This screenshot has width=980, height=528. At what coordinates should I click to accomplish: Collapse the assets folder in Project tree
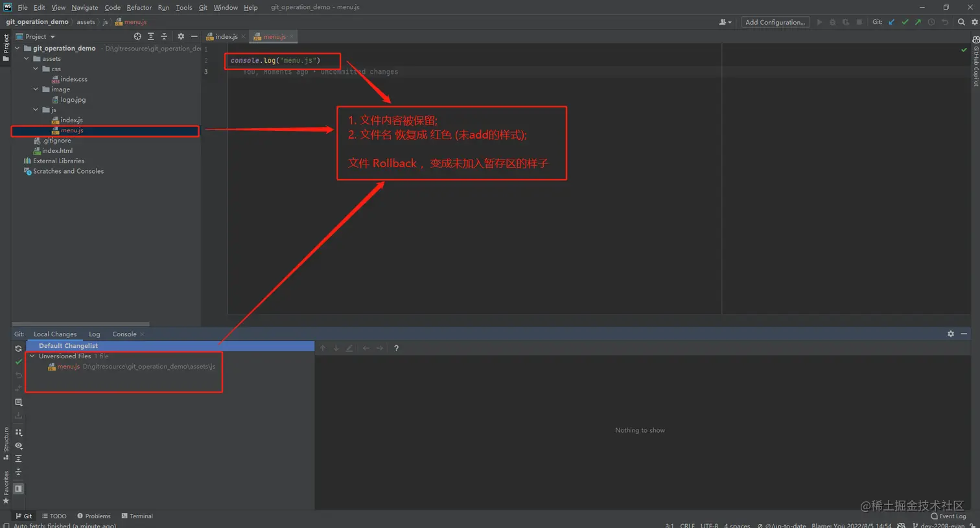coord(26,58)
